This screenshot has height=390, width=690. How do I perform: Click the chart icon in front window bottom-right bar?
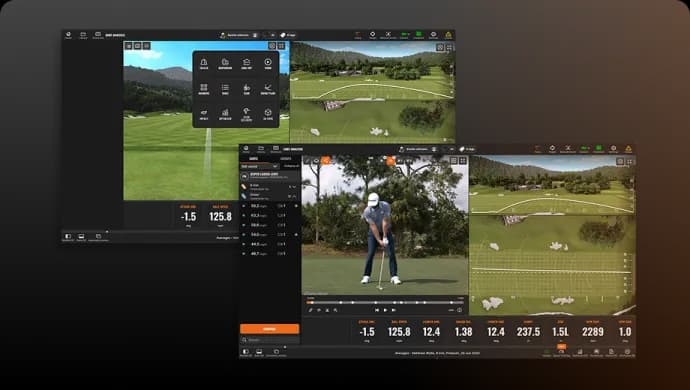click(x=580, y=352)
